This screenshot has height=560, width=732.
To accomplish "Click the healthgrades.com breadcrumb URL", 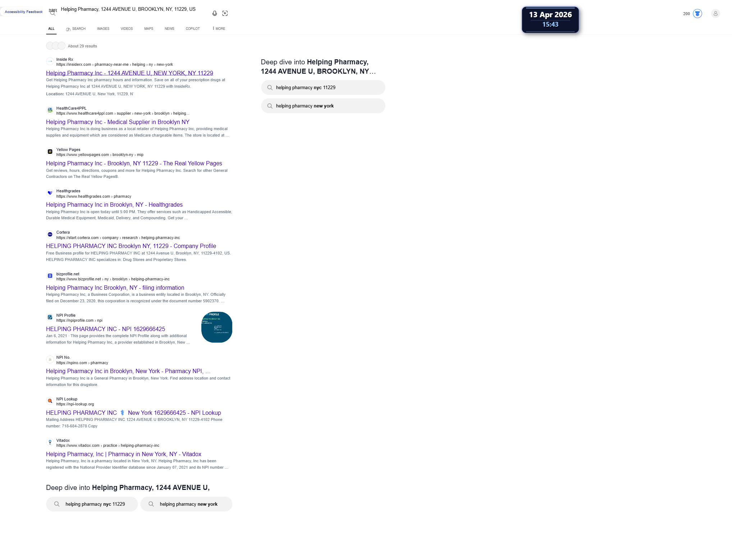I will 94,197.
